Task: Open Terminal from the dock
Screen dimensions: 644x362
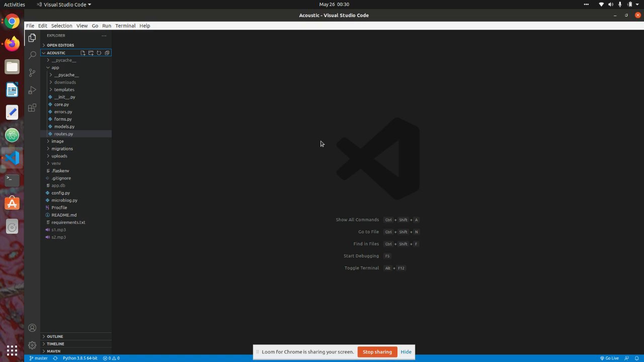Action: pyautogui.click(x=12, y=179)
